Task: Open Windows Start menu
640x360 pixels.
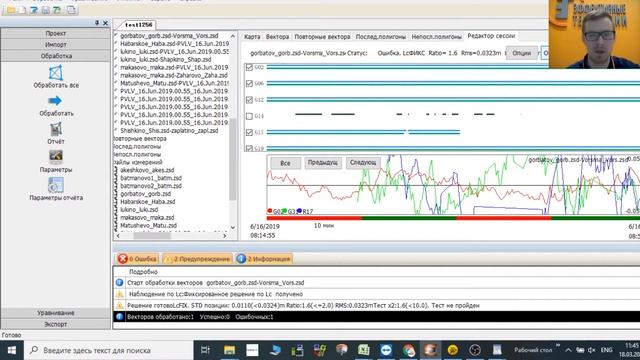Action: click(11, 350)
